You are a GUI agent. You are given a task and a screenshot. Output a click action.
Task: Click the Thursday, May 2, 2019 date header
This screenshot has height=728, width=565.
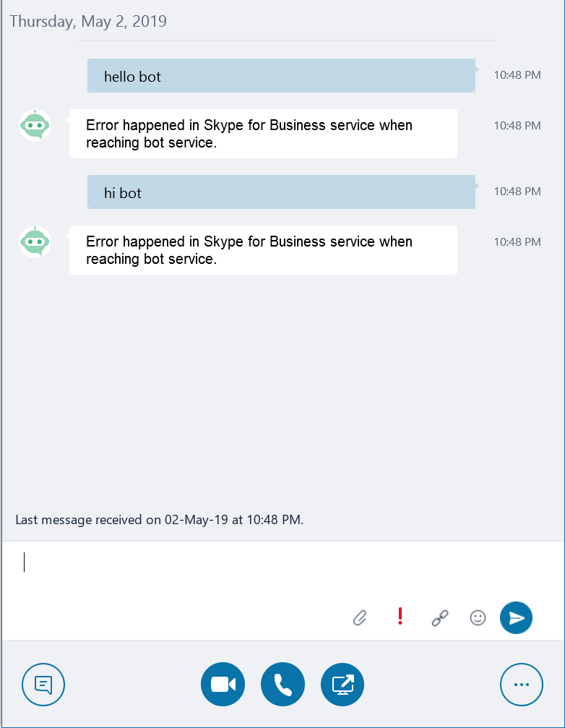point(88,22)
